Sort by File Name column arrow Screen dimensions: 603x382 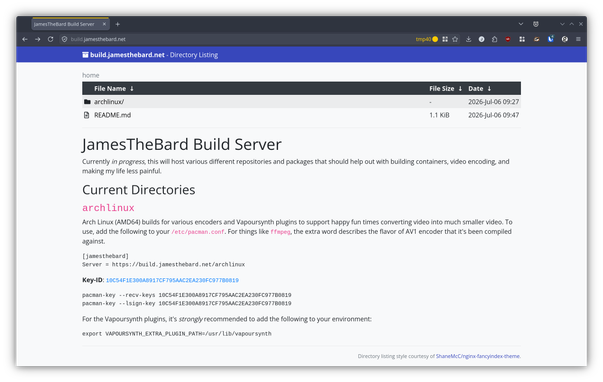tap(132, 89)
